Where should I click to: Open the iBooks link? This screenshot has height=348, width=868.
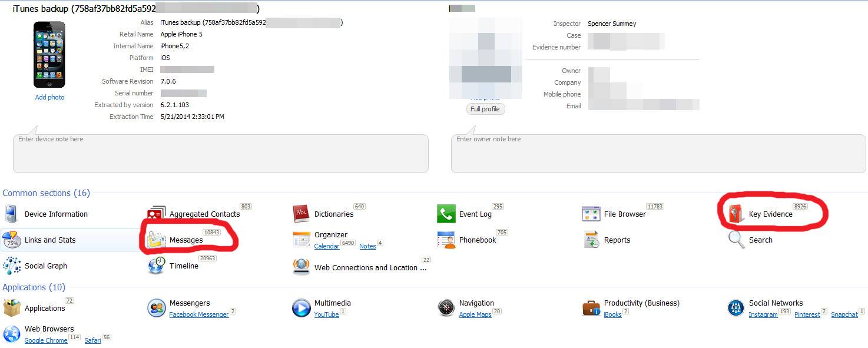point(613,314)
